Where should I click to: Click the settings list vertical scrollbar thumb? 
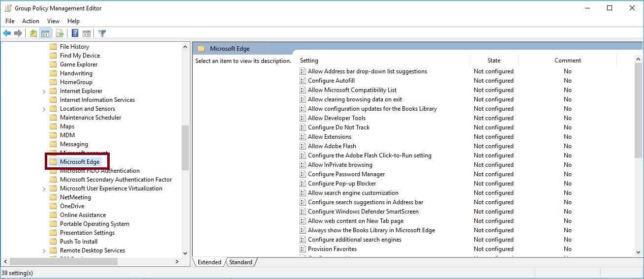[639, 111]
